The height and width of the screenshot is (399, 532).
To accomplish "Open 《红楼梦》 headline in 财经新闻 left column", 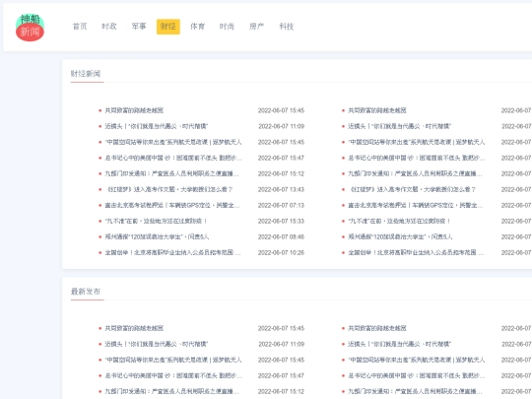I will click(169, 189).
